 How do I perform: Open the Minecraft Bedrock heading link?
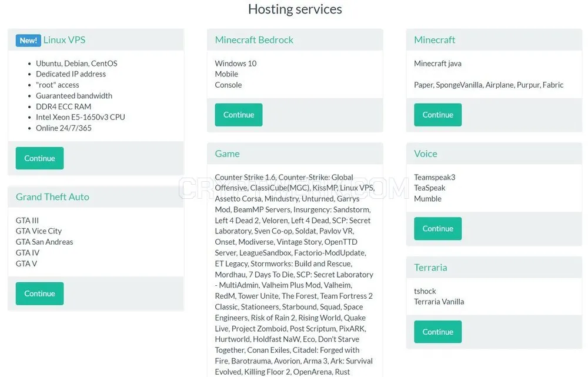click(x=254, y=40)
